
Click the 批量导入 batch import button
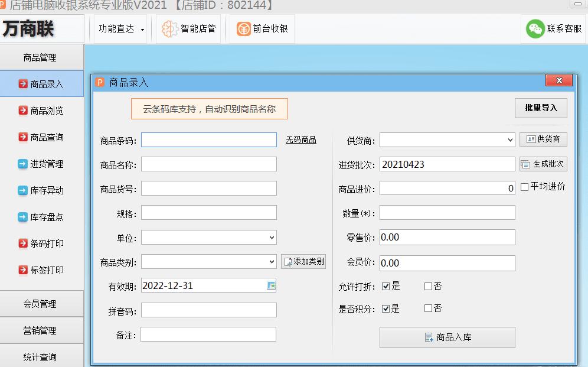tap(541, 108)
